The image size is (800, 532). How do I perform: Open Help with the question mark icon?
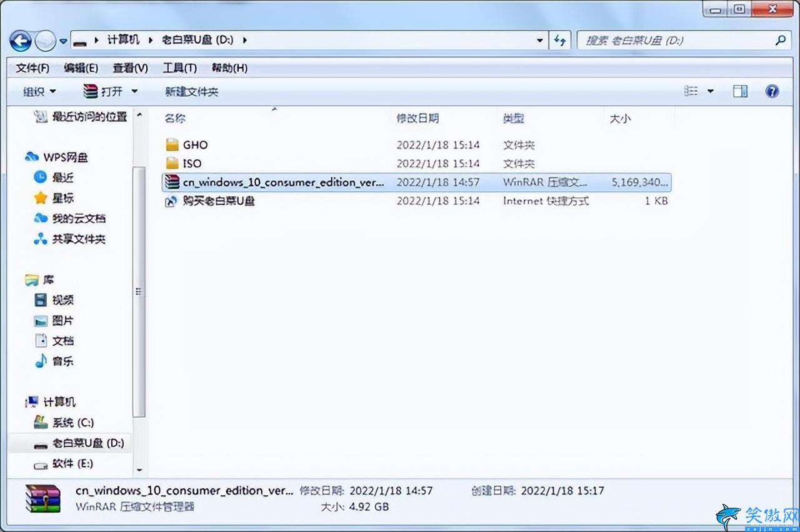(x=772, y=92)
